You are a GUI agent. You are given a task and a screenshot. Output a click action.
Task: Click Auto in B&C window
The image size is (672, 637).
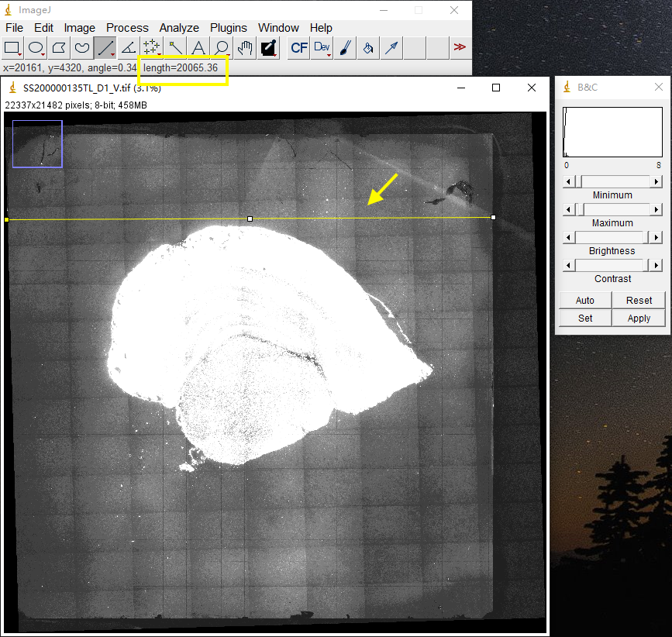pos(585,301)
